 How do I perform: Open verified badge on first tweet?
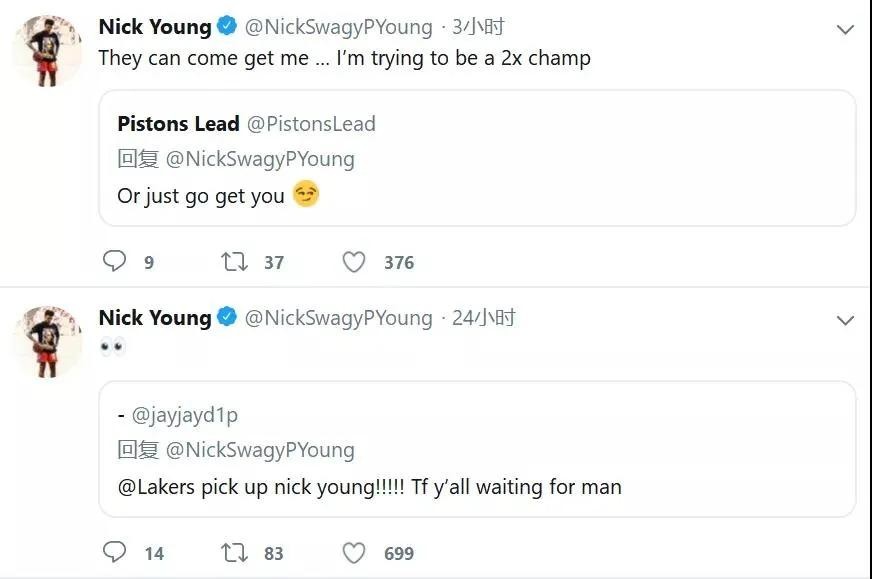227,27
